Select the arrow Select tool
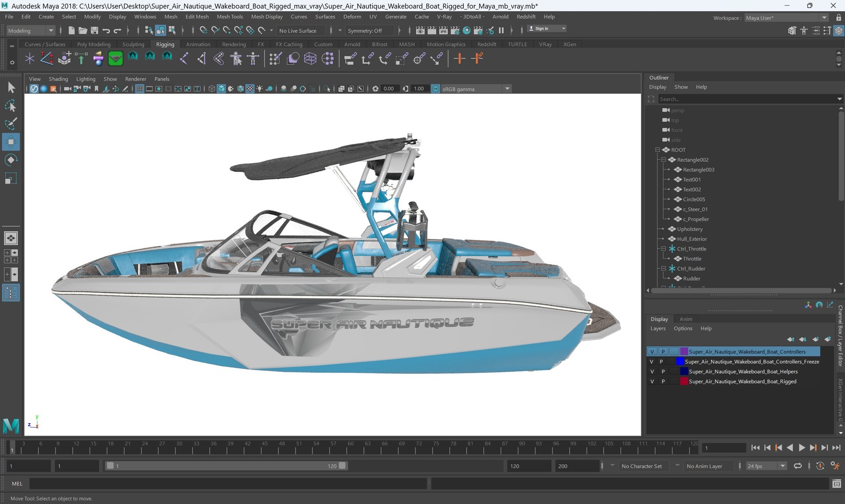This screenshot has height=504, width=845. tap(11, 88)
